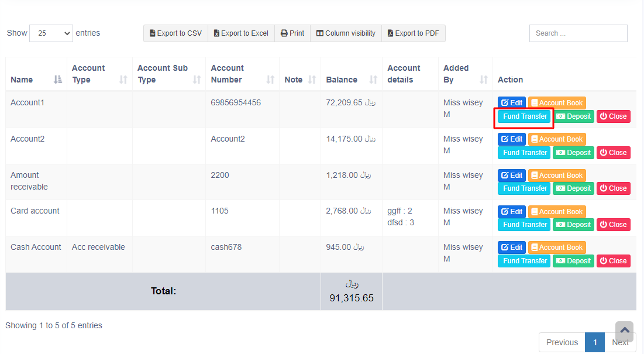Export the table to Excel
Image resolution: width=644 pixels, height=354 pixels.
241,33
